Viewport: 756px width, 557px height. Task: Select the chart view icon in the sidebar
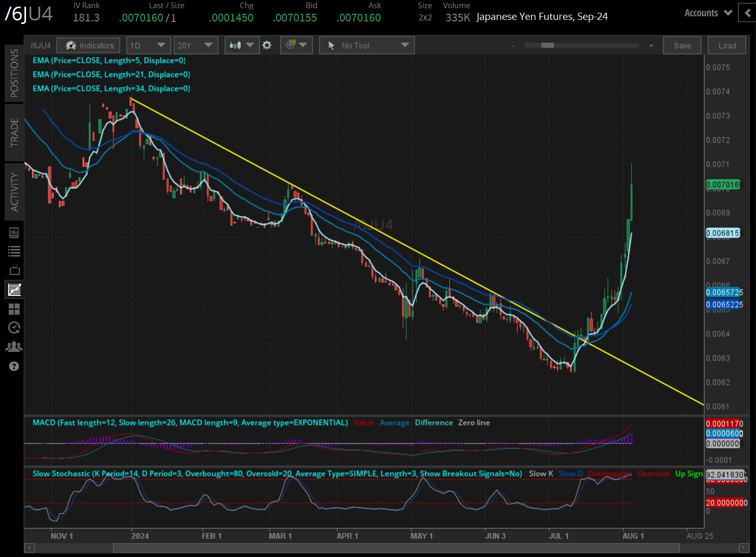pos(14,289)
